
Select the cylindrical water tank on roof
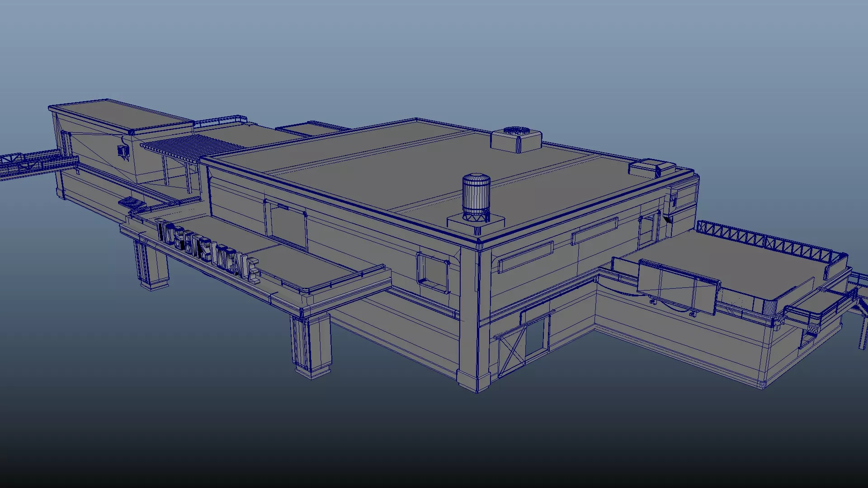coord(476,194)
